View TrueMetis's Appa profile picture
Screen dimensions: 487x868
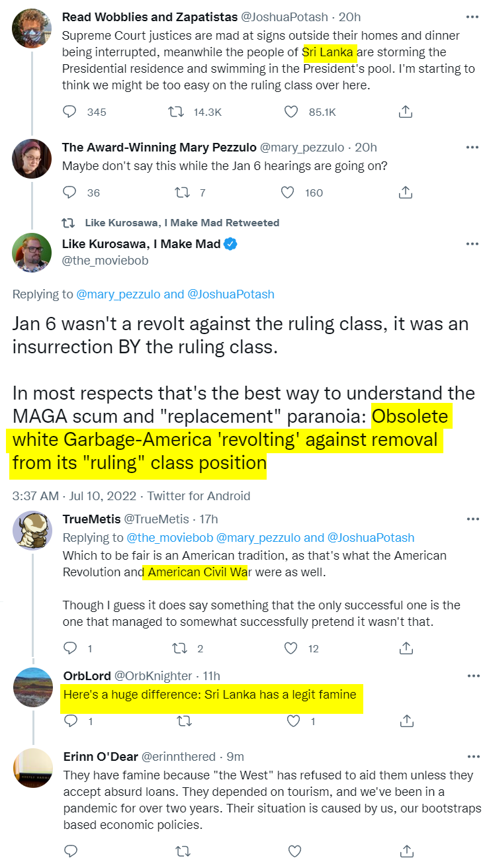[x=32, y=530]
